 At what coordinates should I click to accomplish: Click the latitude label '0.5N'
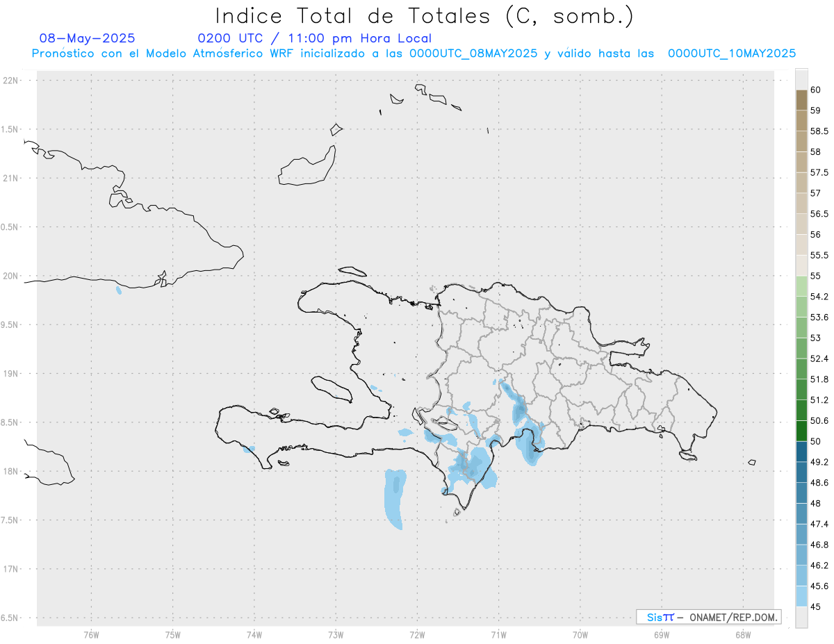(x=10, y=227)
